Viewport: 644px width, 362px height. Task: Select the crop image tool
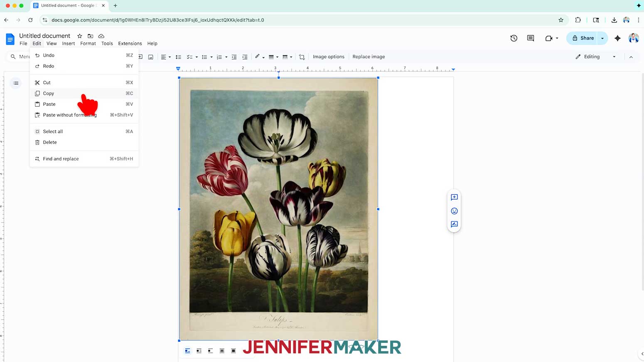[x=302, y=57]
